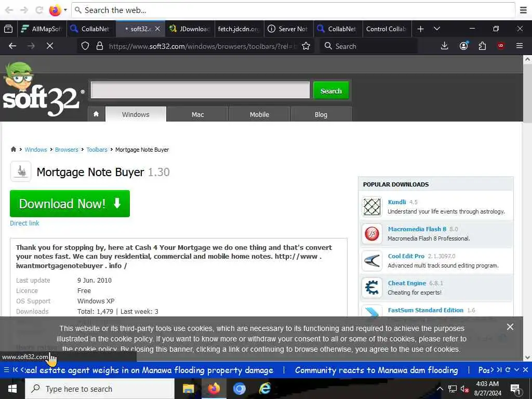This screenshot has height=399, width=532.
Task: Refresh the news ticker
Action: pos(508,370)
